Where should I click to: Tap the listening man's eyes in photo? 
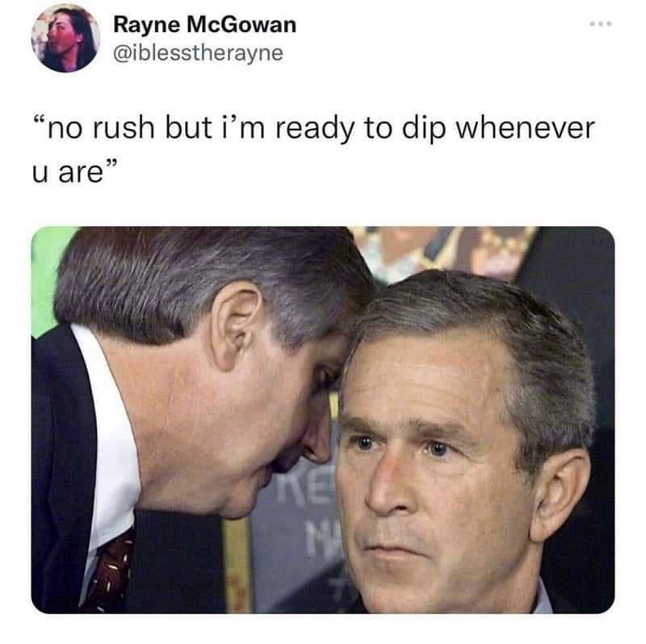click(x=401, y=447)
